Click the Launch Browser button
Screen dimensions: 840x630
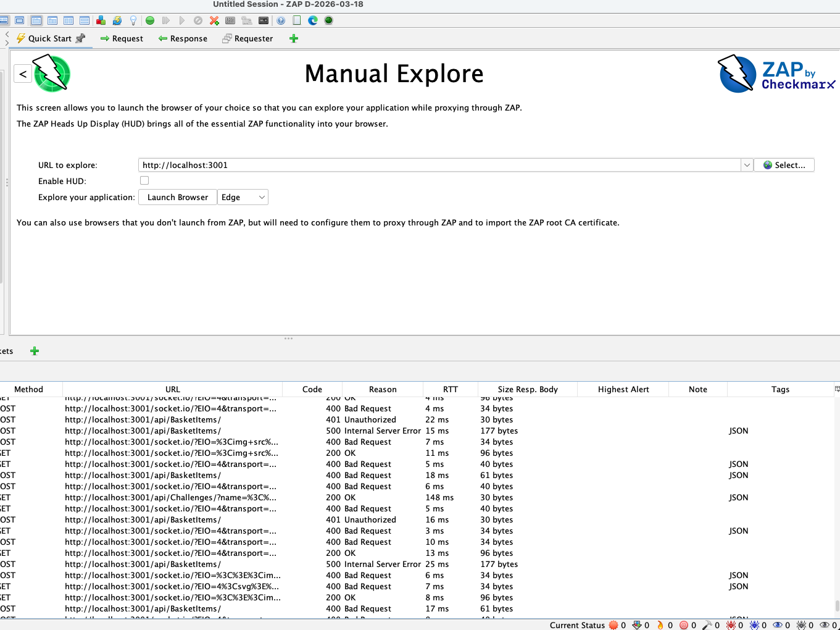pos(177,197)
